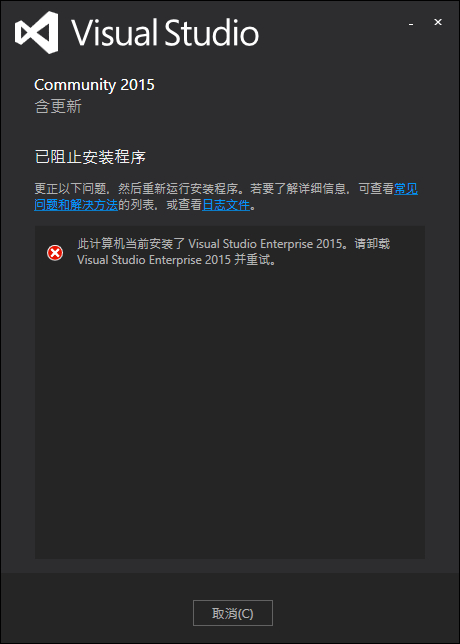
Task: Click the first line of the error message
Action: pyautogui.click(x=233, y=244)
